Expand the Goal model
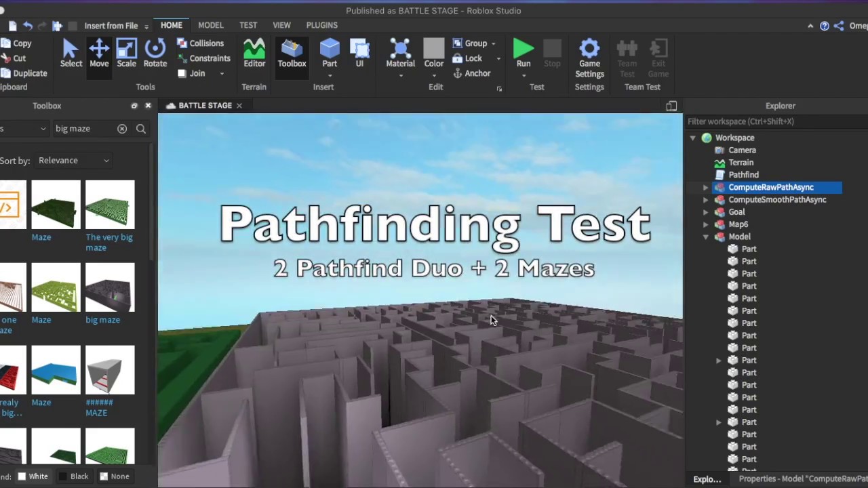 tap(705, 212)
